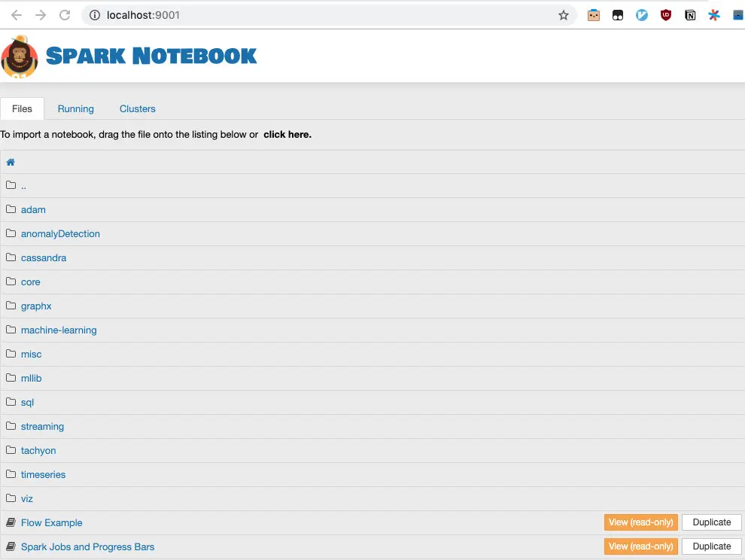Click the browser forward arrow
745x560 pixels.
click(x=41, y=15)
